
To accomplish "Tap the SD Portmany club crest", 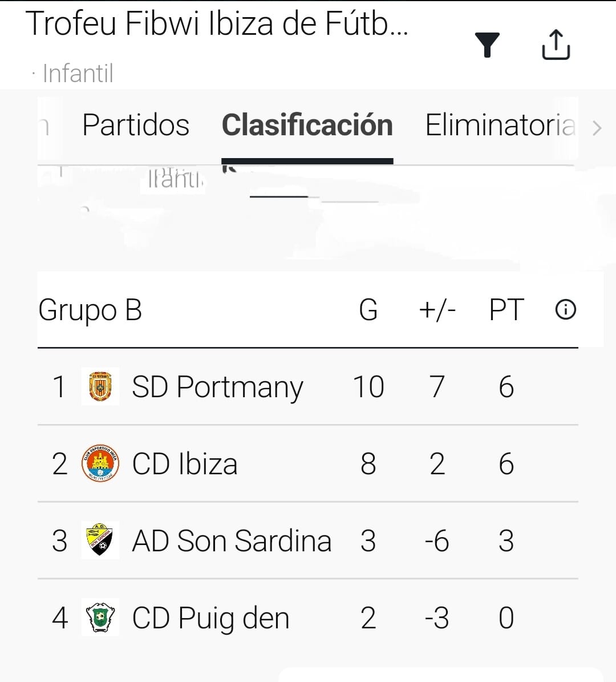I will (100, 386).
